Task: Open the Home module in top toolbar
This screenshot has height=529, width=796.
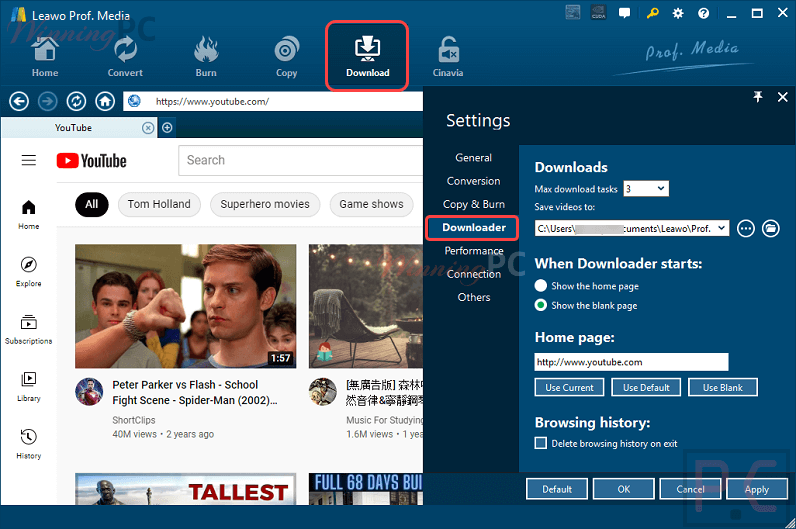Action: 45,57
